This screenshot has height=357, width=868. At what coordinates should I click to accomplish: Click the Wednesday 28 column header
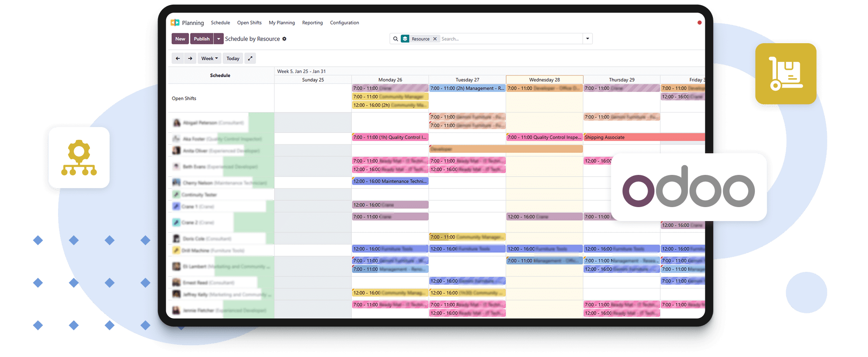[544, 80]
